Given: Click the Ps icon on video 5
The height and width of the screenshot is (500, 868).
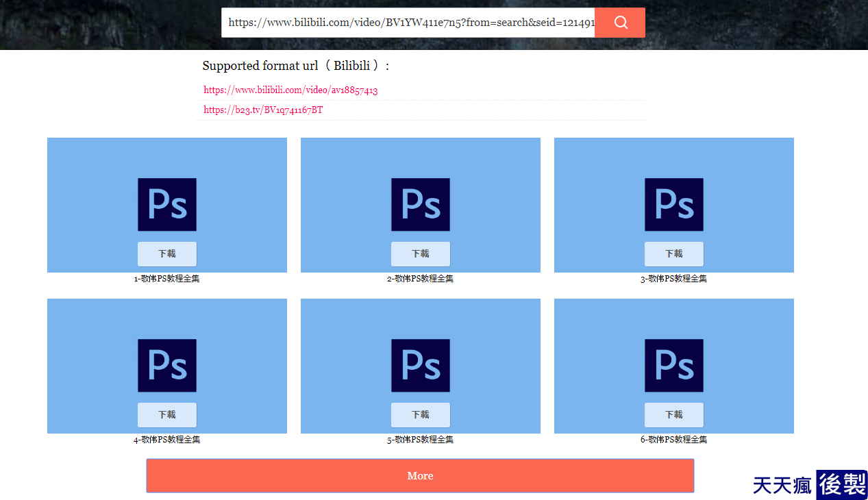Looking at the screenshot, I should coord(421,365).
